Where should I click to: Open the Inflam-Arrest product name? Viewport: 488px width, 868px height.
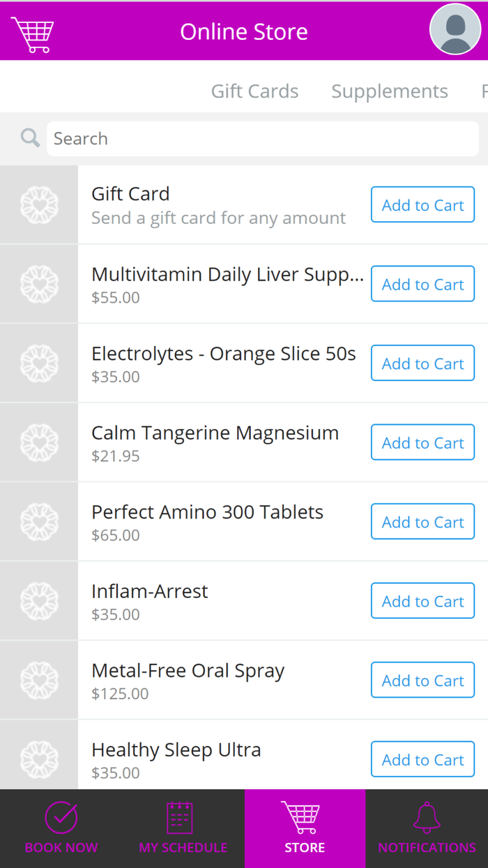tap(150, 592)
